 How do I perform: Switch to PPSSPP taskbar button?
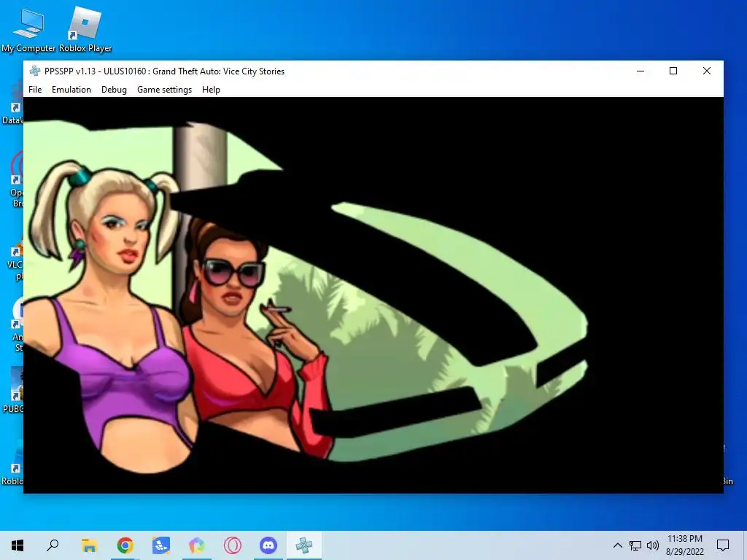pos(304,545)
